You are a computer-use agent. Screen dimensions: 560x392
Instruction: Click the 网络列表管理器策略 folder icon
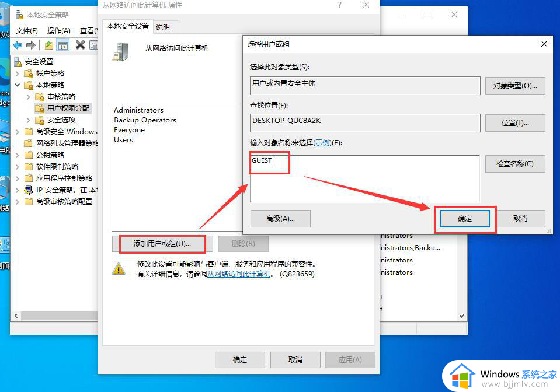click(x=29, y=143)
